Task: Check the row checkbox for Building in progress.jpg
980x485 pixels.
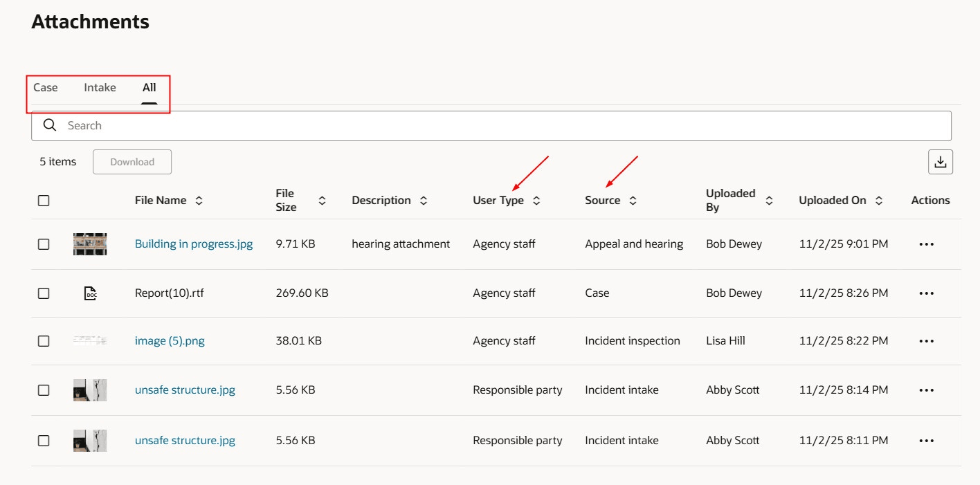Action: 44,244
